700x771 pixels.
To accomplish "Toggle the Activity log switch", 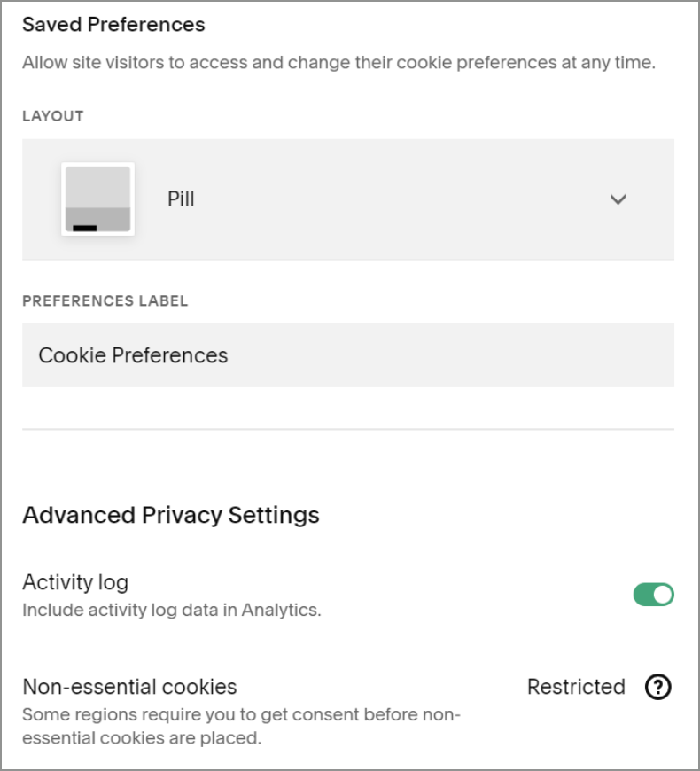I will 654,595.
